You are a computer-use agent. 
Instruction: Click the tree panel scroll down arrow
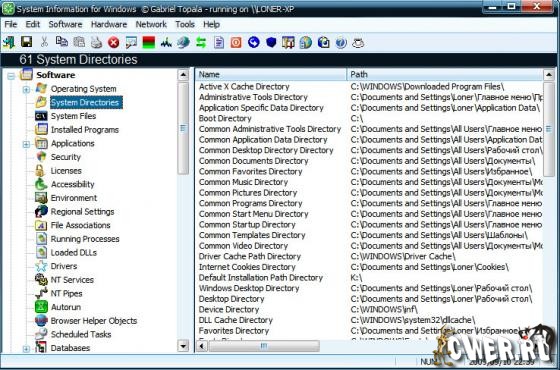(183, 346)
